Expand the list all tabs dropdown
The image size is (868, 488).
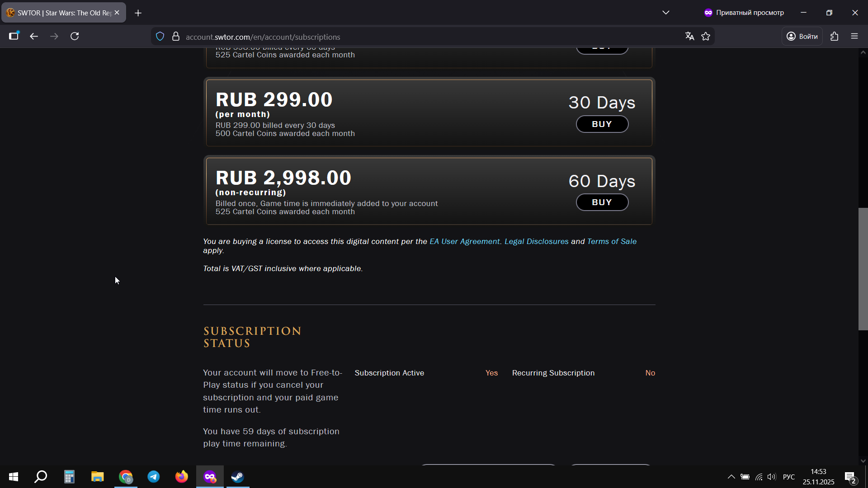(666, 13)
